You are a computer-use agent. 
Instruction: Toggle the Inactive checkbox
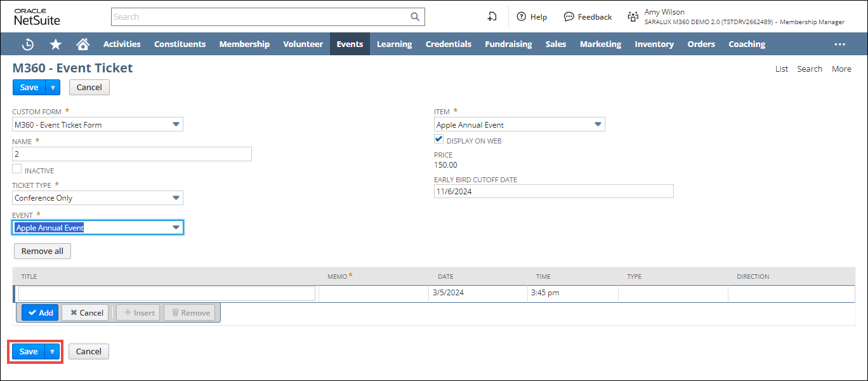17,170
